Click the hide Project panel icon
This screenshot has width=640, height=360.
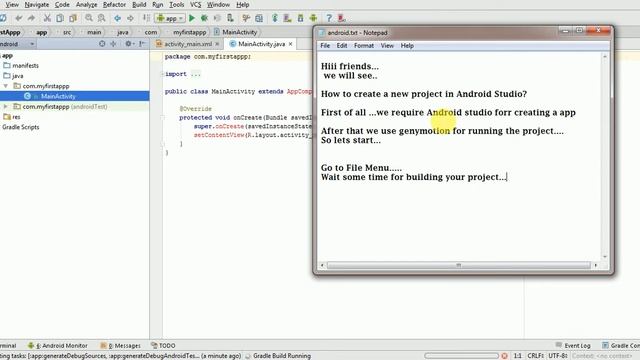tap(142, 44)
